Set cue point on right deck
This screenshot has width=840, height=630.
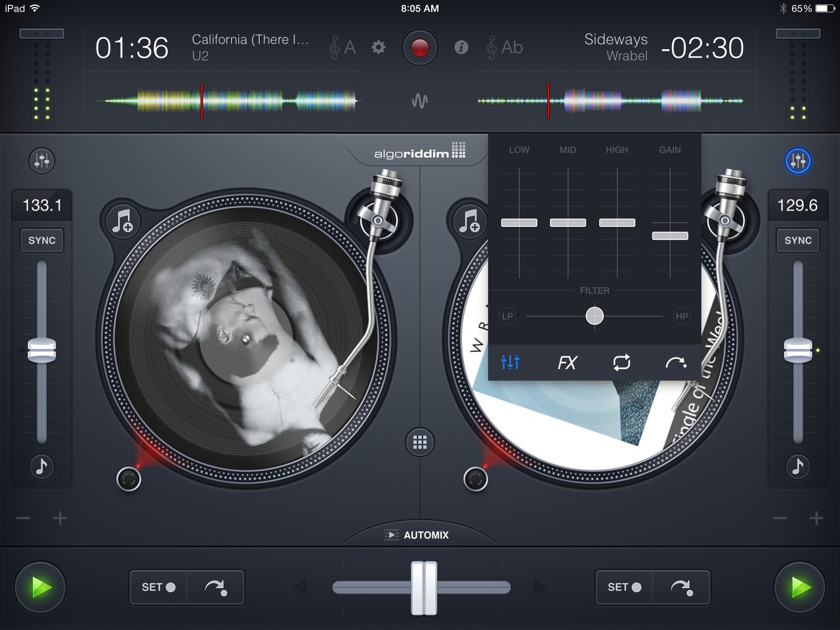tap(624, 587)
